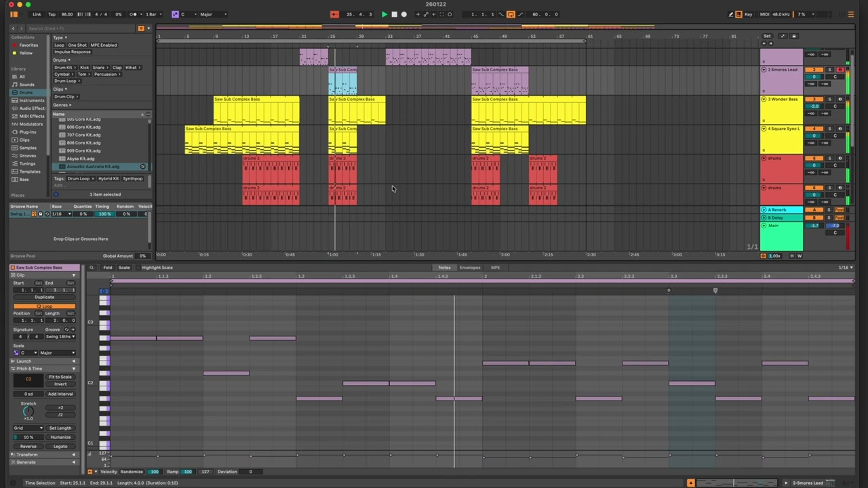868x488 pixels.
Task: Open Audio Effects in the Library
Action: (x=32, y=108)
